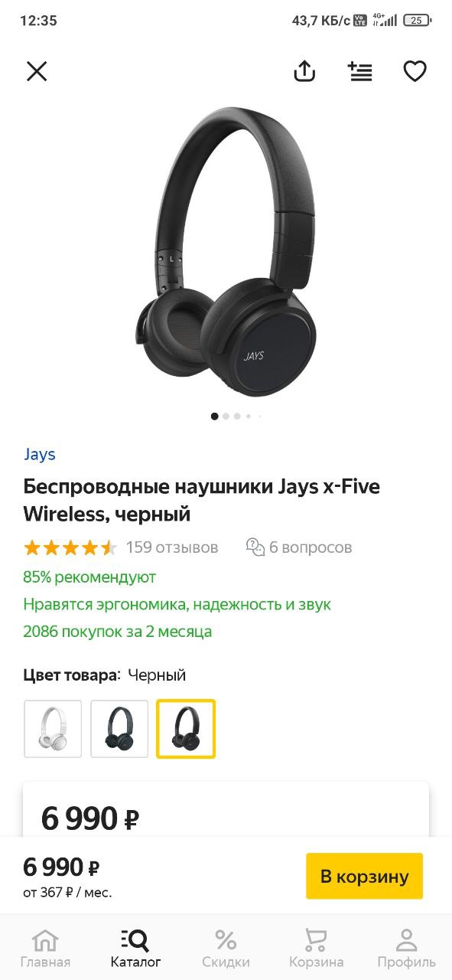Viewport: 452px width, 980px height.
Task: Open the Каталог tab
Action: tap(135, 949)
